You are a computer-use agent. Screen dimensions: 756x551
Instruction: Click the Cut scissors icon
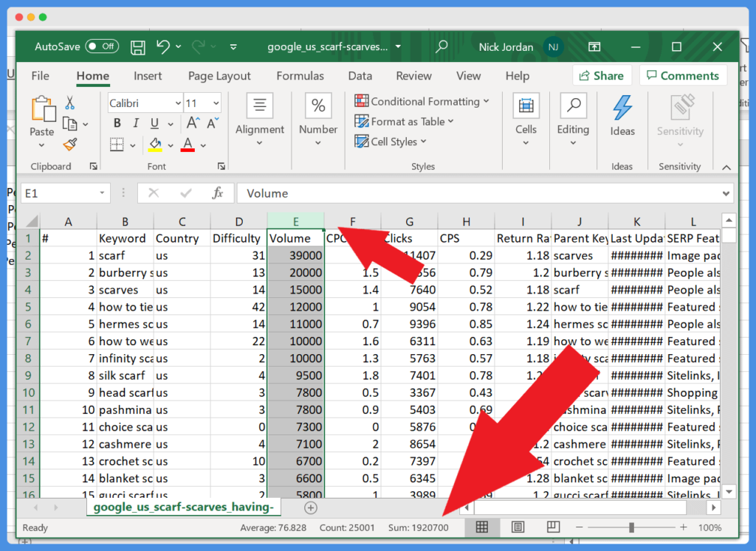[70, 102]
